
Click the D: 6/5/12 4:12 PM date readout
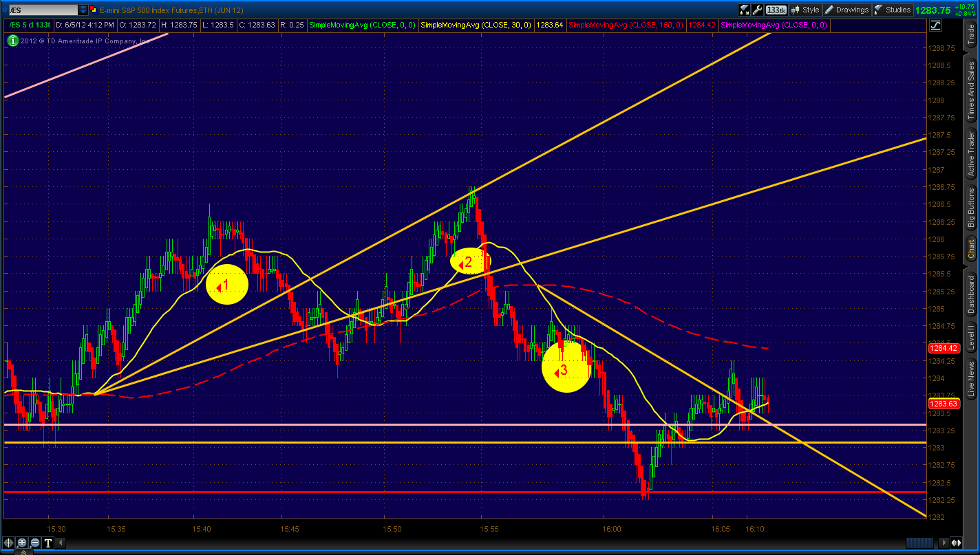pyautogui.click(x=85, y=25)
